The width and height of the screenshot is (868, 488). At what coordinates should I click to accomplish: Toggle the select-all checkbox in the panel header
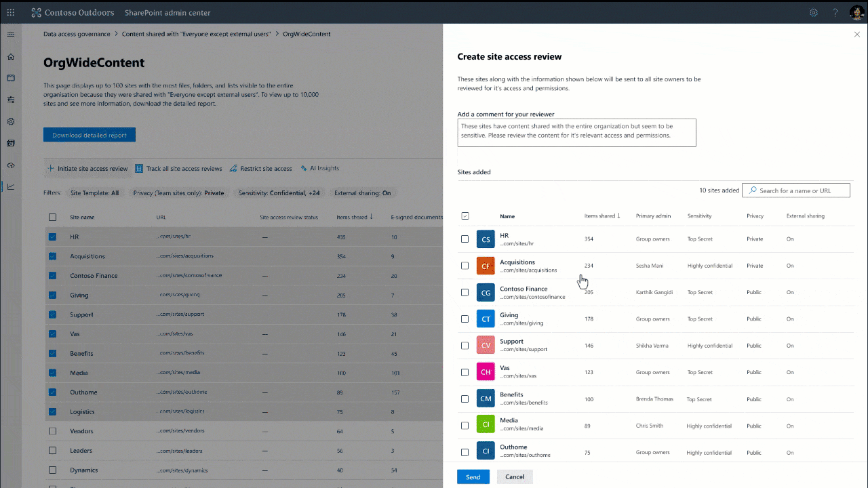[465, 215]
